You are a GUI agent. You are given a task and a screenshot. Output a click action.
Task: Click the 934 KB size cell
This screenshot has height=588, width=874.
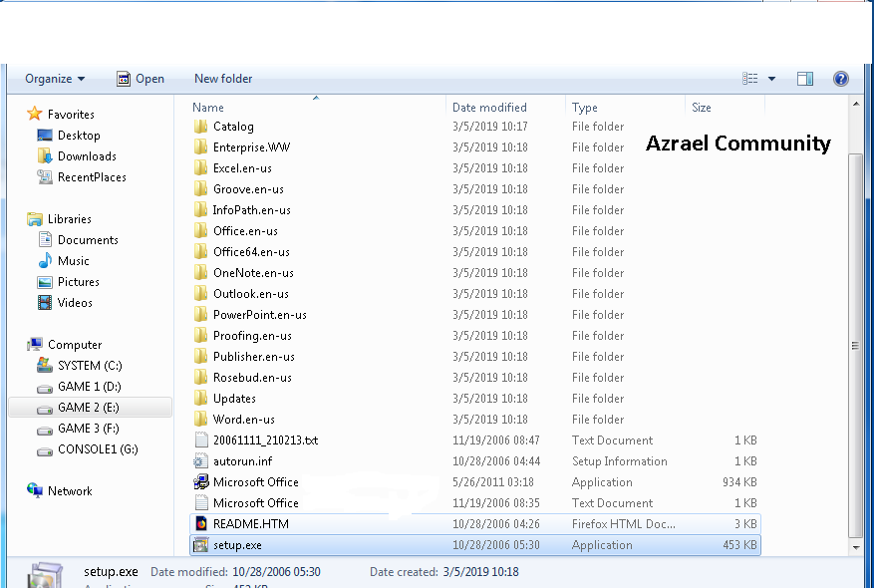tap(739, 482)
